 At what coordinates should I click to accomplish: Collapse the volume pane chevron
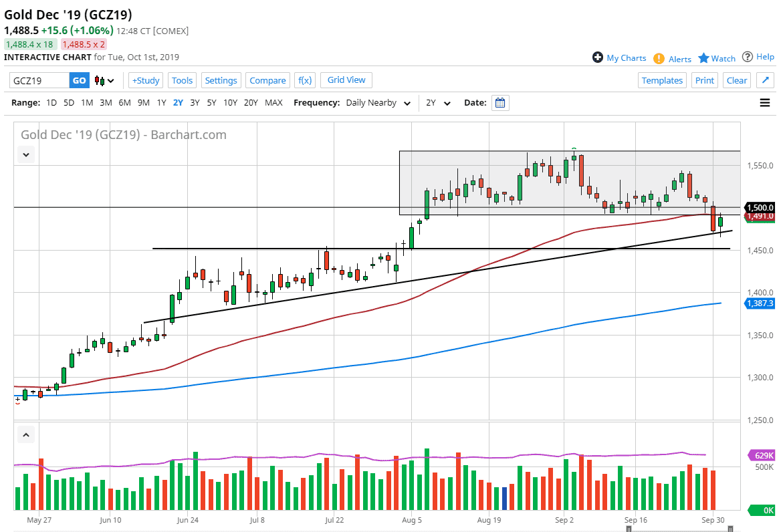[26, 436]
